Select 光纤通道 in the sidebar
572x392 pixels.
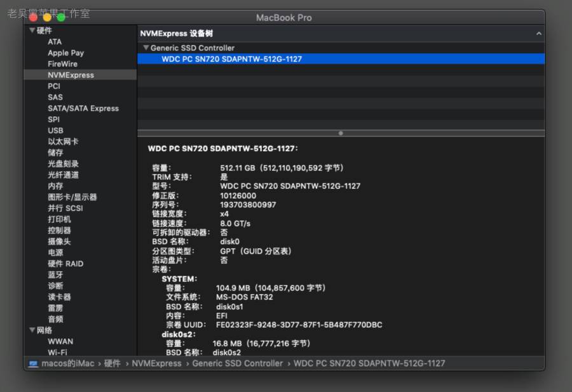63,175
